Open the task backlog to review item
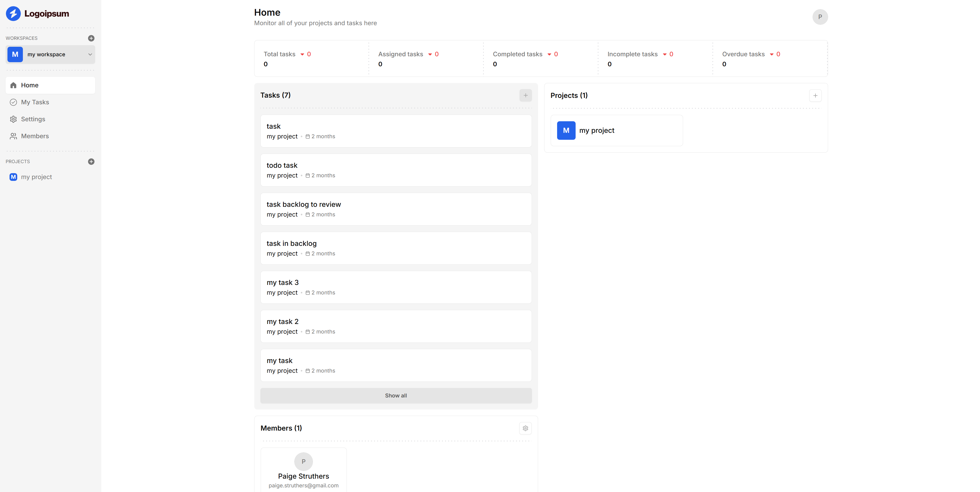The width and height of the screenshot is (980, 492). click(396, 209)
